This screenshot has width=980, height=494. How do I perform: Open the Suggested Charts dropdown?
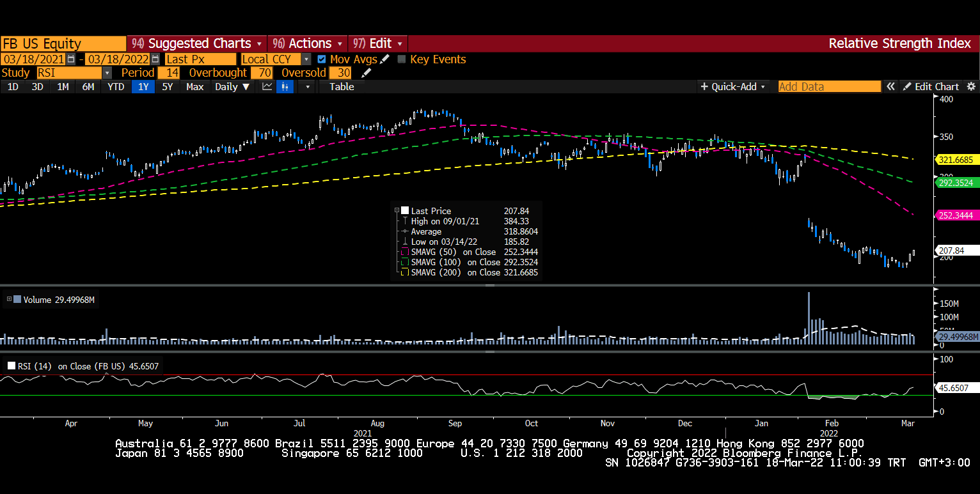click(197, 43)
